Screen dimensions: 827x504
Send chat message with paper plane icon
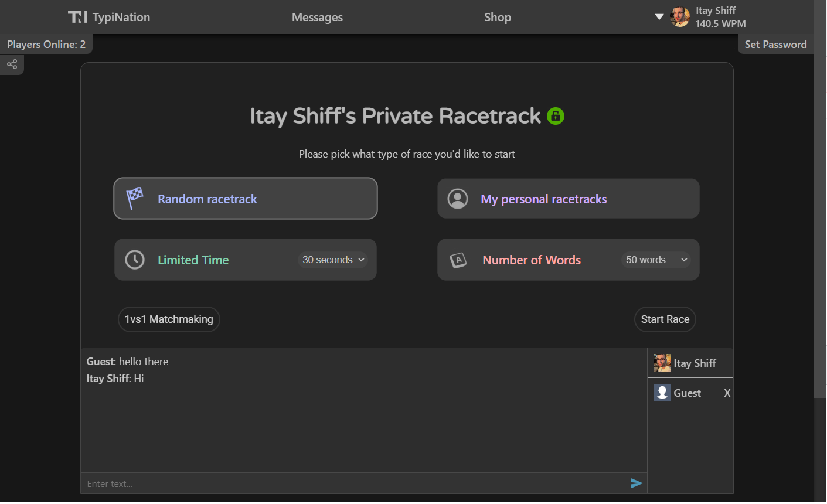click(637, 483)
